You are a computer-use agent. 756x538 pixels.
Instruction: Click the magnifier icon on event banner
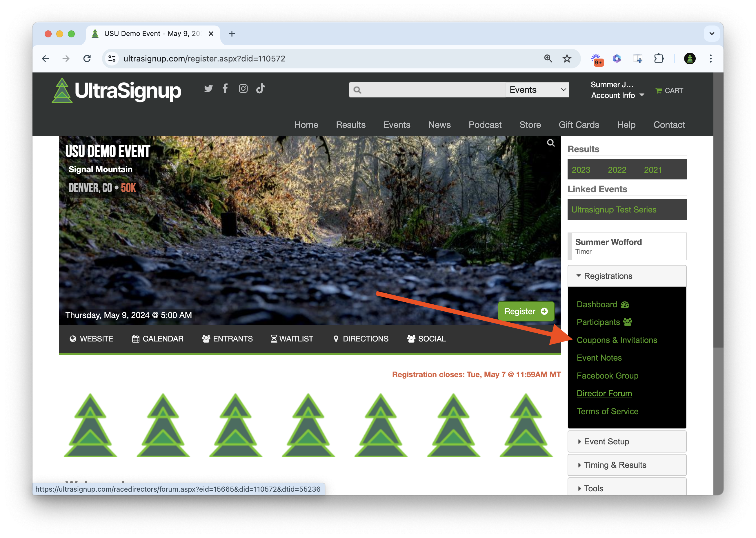[550, 143]
